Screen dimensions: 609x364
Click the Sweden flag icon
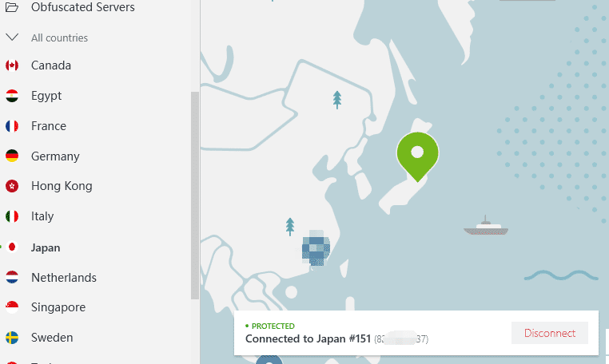click(x=12, y=338)
